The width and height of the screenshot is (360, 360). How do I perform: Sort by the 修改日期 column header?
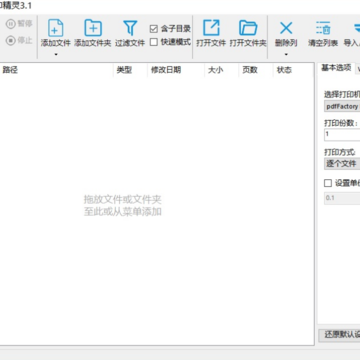176,70
